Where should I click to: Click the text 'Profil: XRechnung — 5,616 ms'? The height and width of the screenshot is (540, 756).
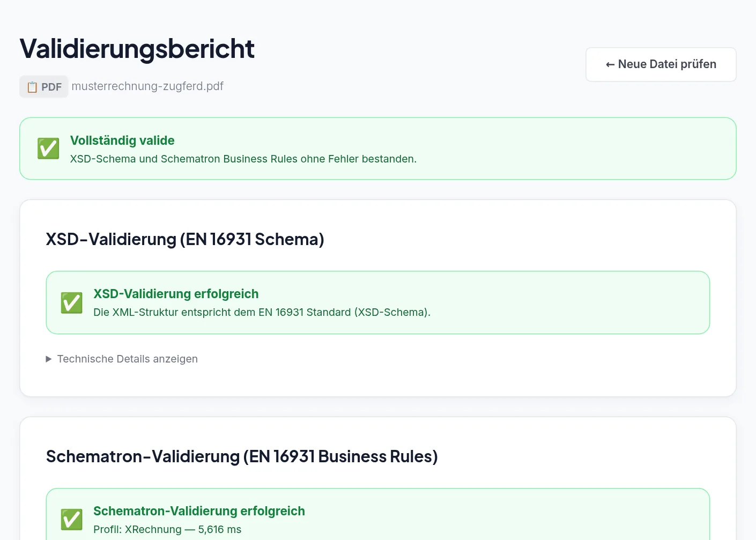167,529
